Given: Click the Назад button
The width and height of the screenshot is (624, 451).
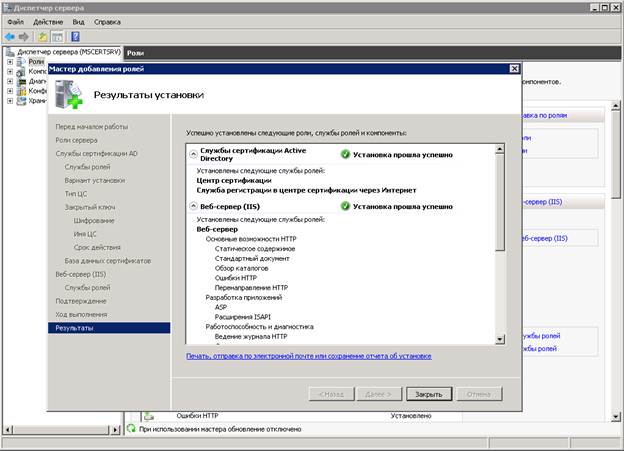Looking at the screenshot, I should (x=331, y=394).
